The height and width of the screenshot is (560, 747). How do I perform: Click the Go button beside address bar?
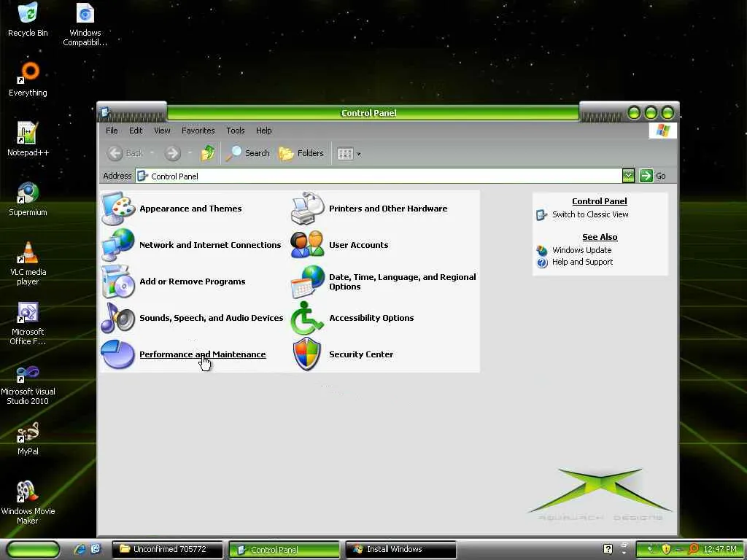[x=653, y=176]
